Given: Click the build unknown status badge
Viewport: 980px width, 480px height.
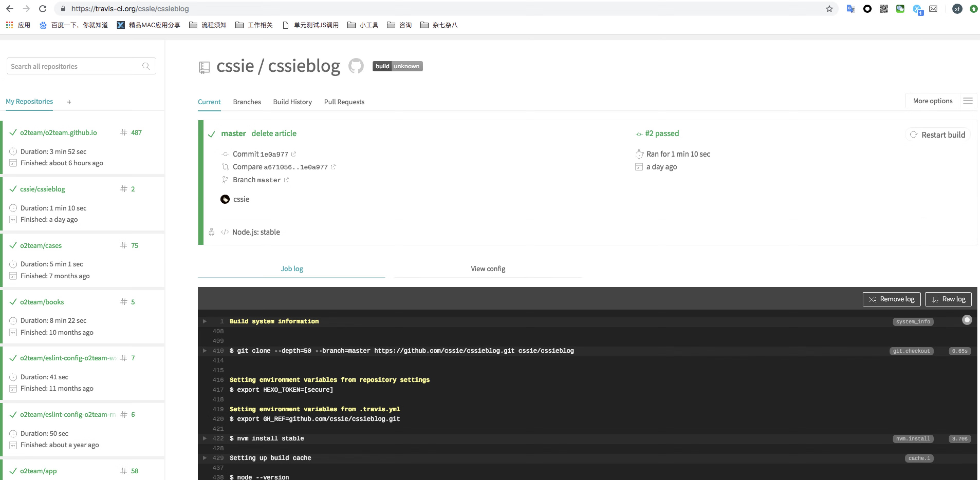Looking at the screenshot, I should pyautogui.click(x=397, y=66).
